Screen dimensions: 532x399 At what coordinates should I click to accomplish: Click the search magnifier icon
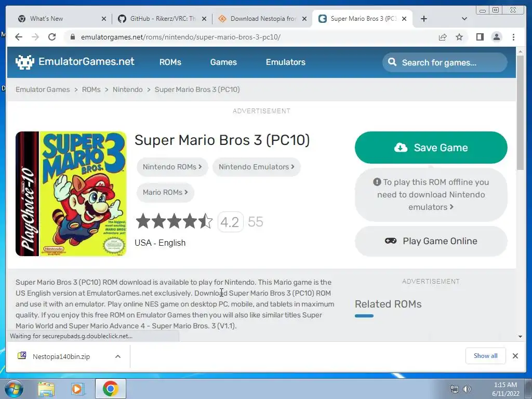392,62
